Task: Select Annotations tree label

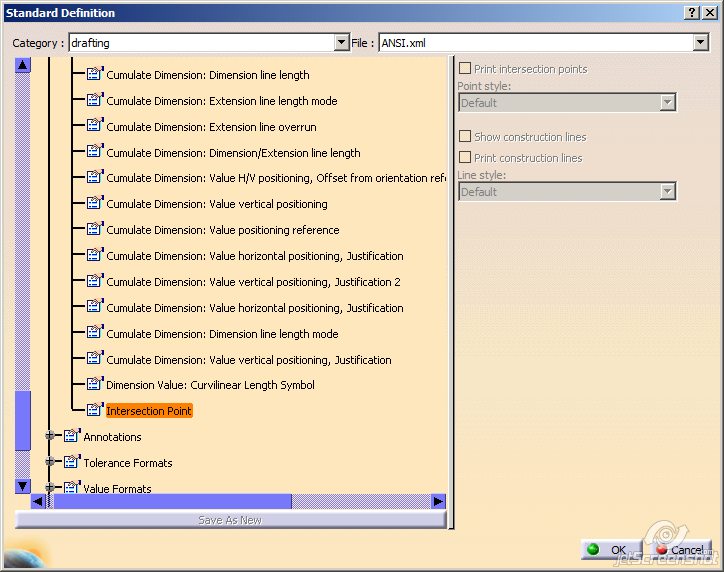Action: tap(112, 437)
